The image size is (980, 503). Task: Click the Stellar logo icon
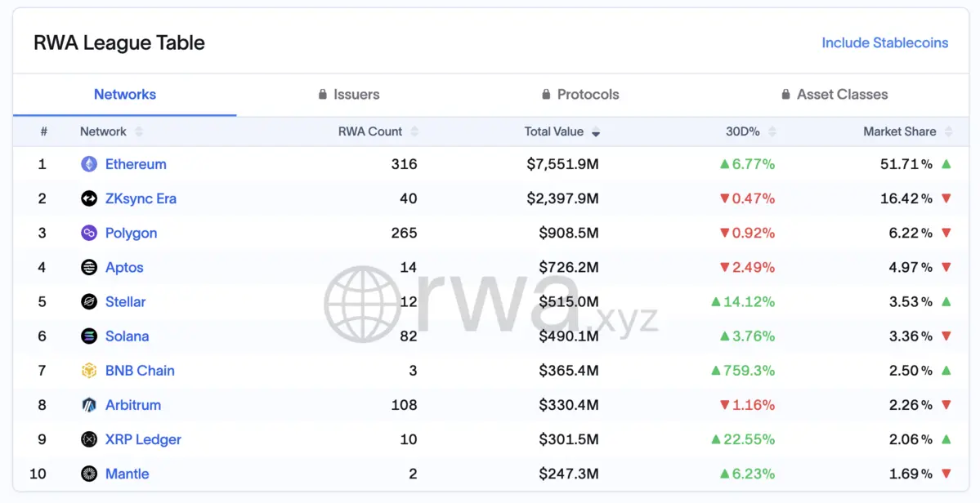[x=89, y=302]
